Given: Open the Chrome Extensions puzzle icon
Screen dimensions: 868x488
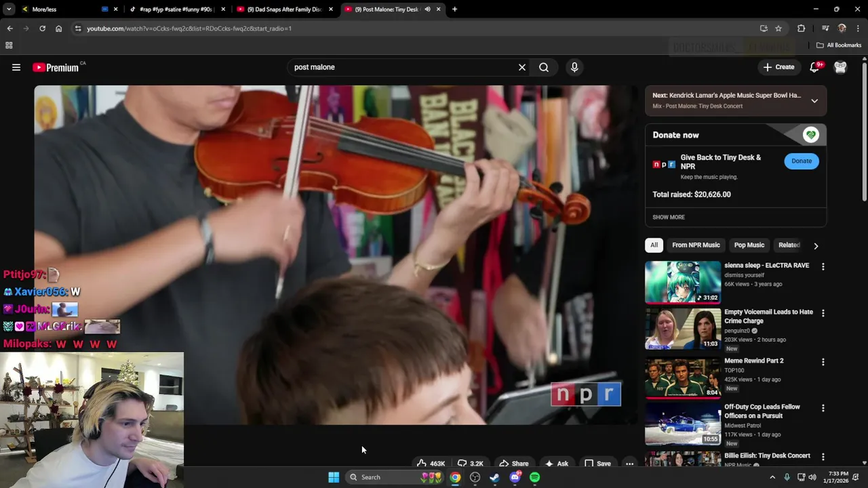Looking at the screenshot, I should 802,28.
